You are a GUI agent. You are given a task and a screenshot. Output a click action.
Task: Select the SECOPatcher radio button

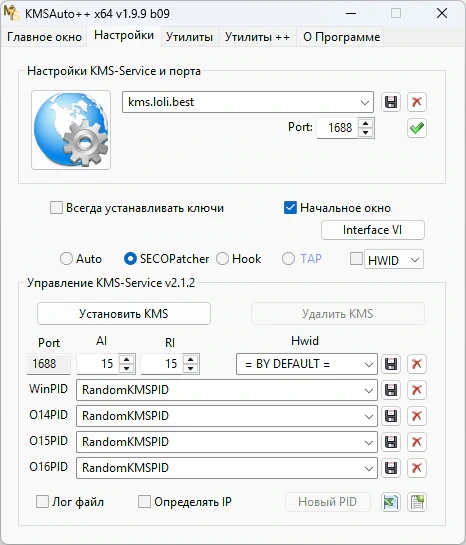(130, 259)
